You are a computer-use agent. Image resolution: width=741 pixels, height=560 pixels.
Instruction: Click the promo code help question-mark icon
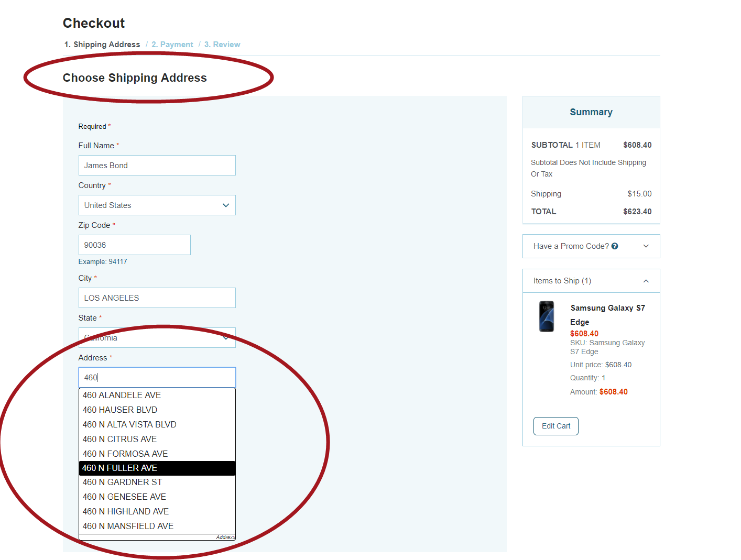pos(615,246)
